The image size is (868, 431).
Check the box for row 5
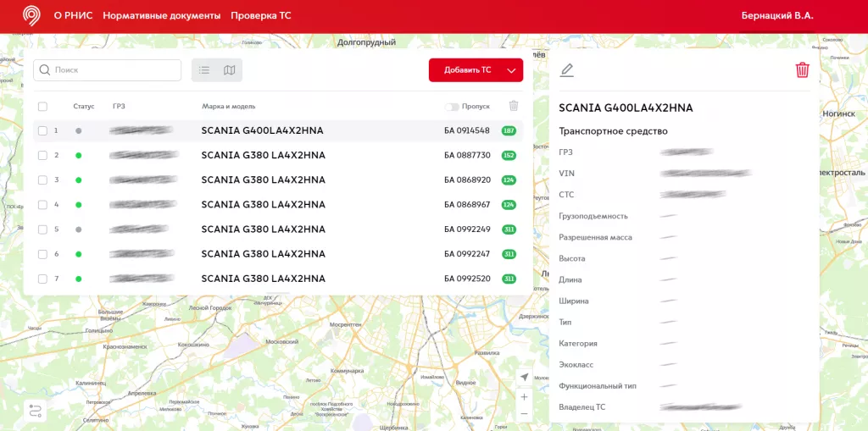pyautogui.click(x=42, y=229)
